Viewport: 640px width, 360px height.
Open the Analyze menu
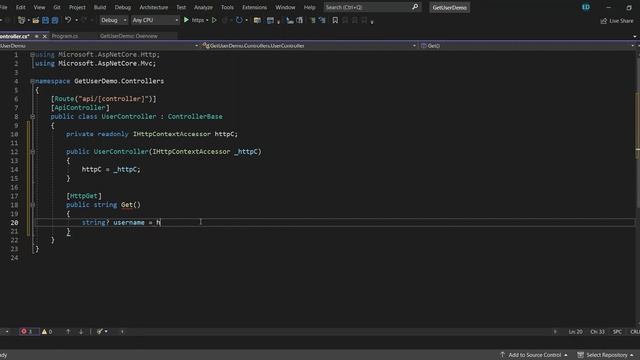click(203, 7)
